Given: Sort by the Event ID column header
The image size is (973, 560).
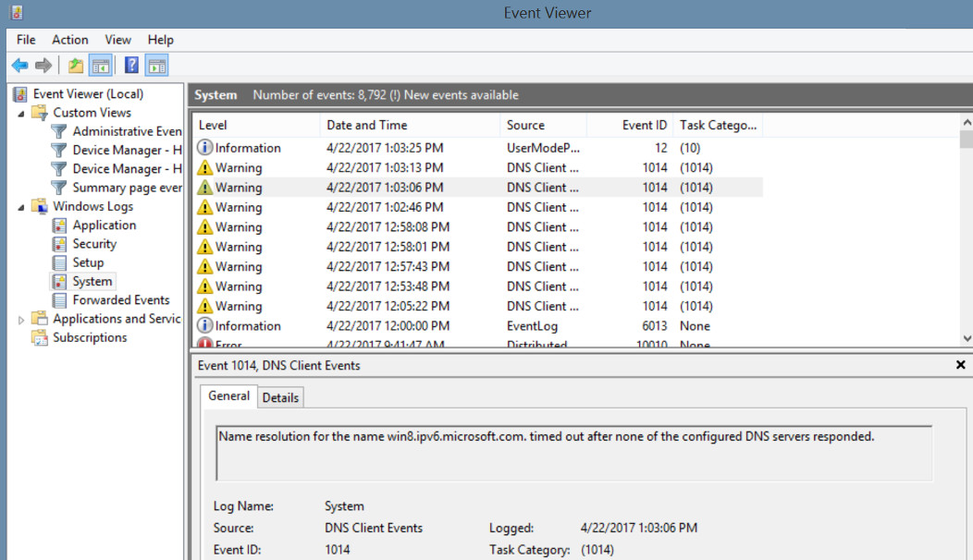Looking at the screenshot, I should coord(630,126).
